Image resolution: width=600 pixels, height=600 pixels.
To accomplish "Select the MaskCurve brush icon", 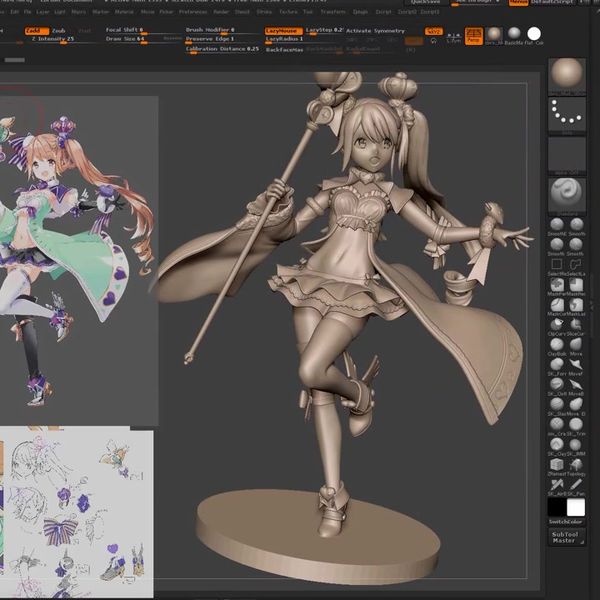I will tap(557, 305).
